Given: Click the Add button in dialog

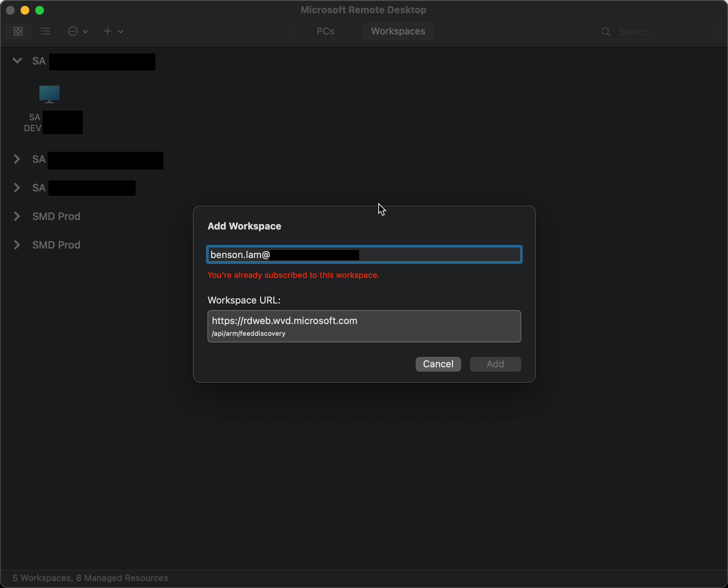Looking at the screenshot, I should tap(495, 364).
